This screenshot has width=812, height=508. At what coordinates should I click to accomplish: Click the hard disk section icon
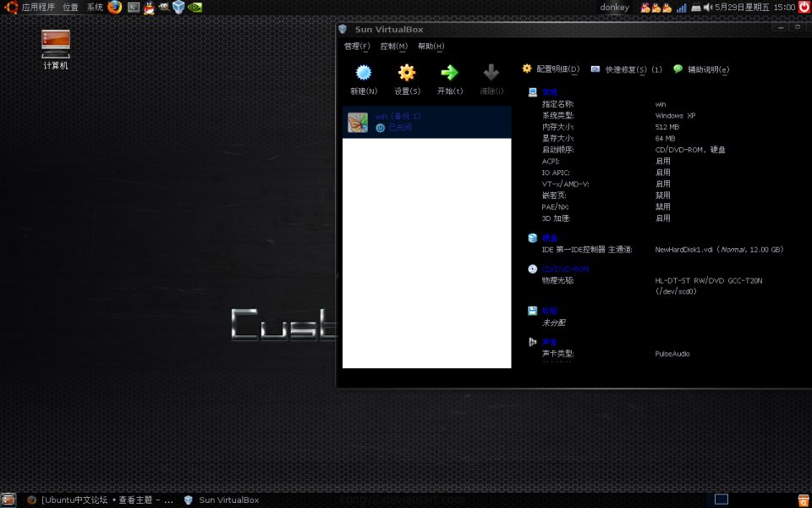533,238
